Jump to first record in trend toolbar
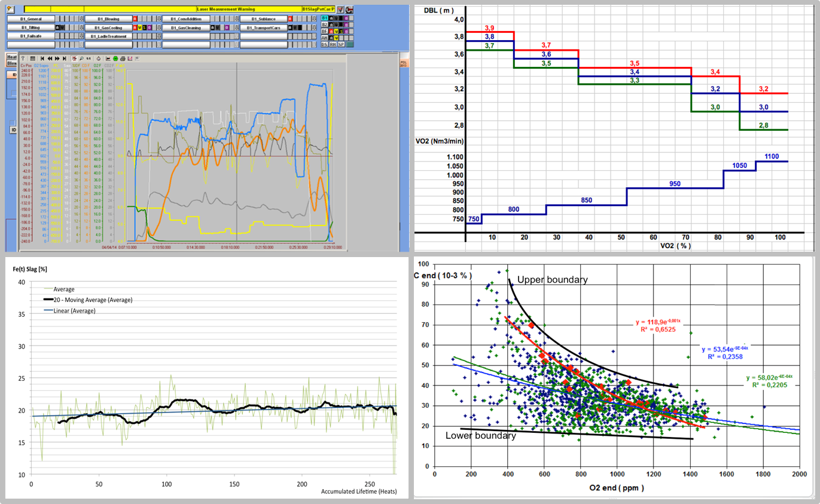Screen dimensions: 820x504 (42, 59)
